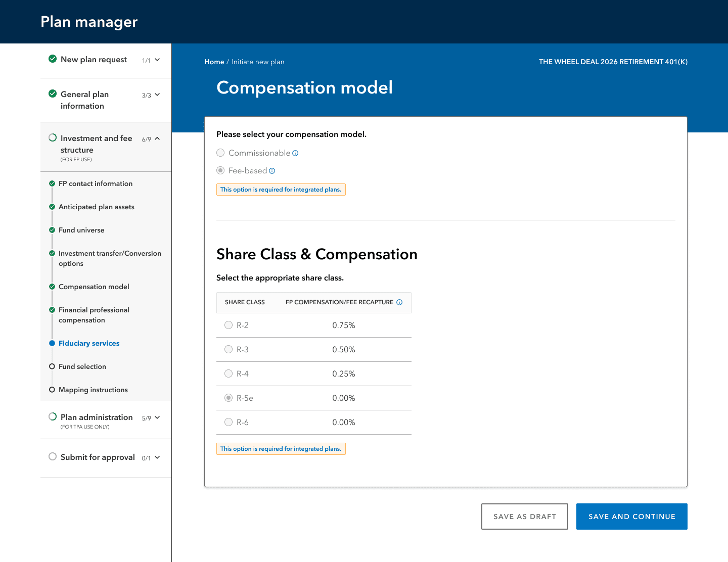Click the hollow circle beside Fund selection
This screenshot has height=562, width=728.
[52, 366]
